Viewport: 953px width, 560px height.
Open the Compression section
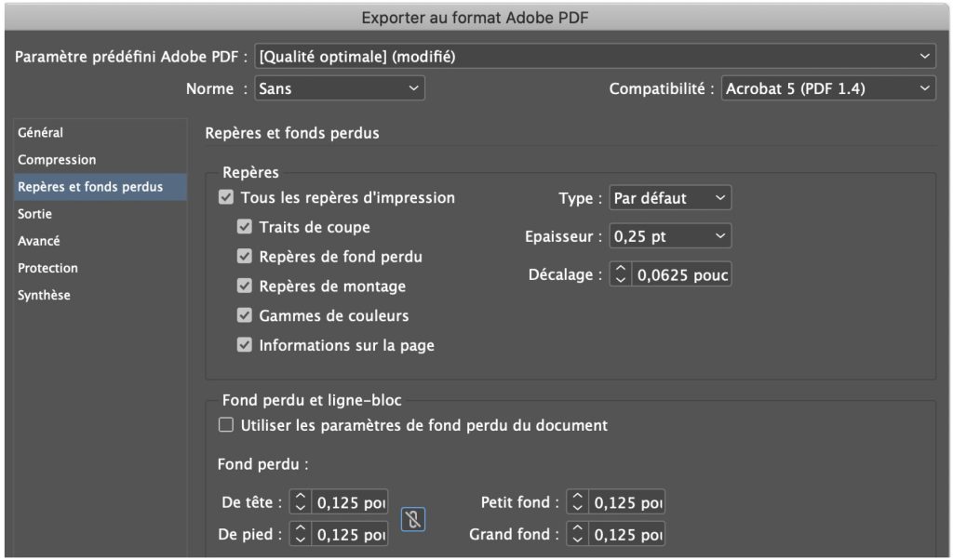57,160
